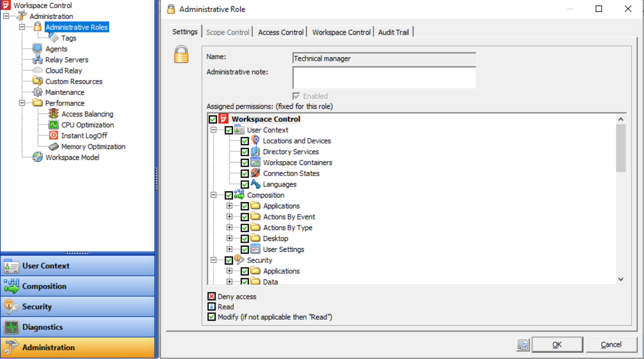Toggle the Languages permission checkbox

(x=245, y=184)
